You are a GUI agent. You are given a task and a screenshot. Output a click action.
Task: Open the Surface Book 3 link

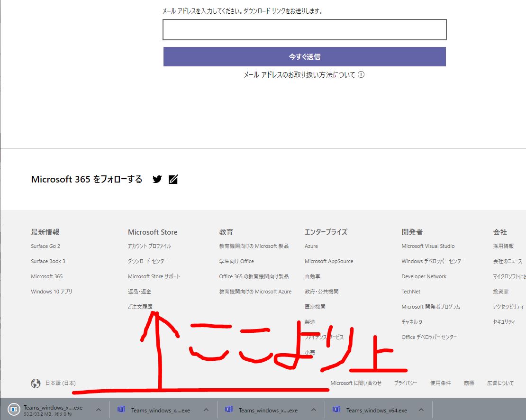48,261
